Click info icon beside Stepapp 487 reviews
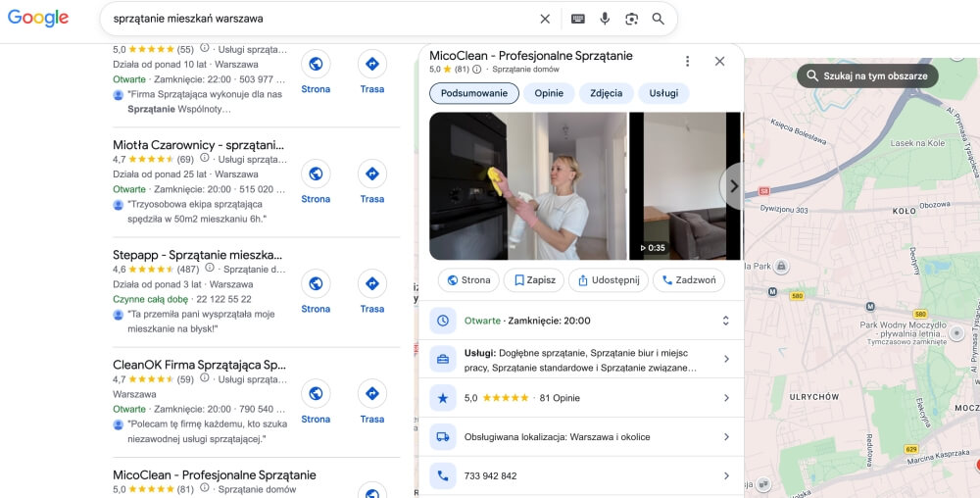This screenshot has width=980, height=498. 210,269
